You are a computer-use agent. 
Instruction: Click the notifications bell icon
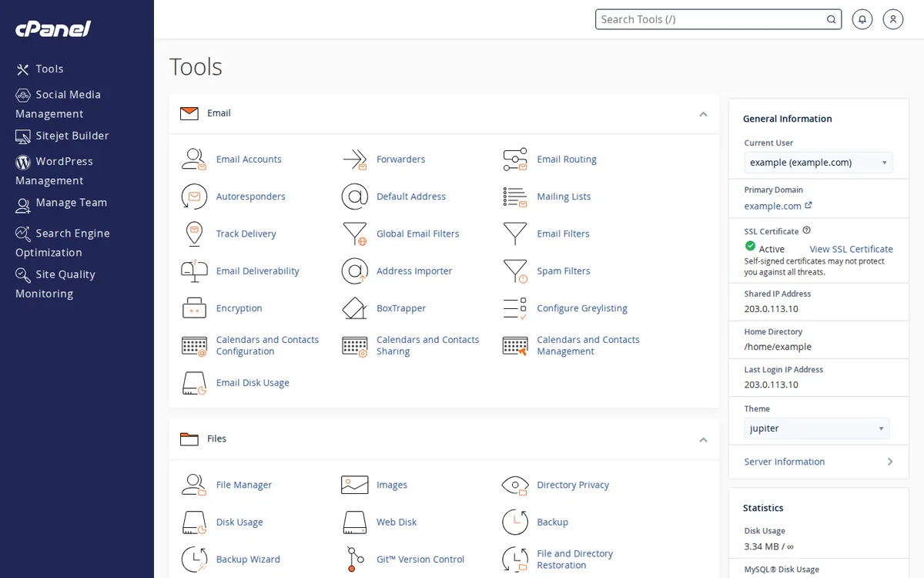point(862,19)
